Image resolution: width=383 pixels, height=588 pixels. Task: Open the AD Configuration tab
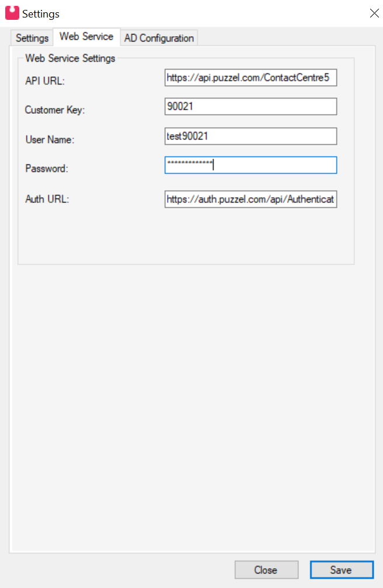click(x=159, y=37)
